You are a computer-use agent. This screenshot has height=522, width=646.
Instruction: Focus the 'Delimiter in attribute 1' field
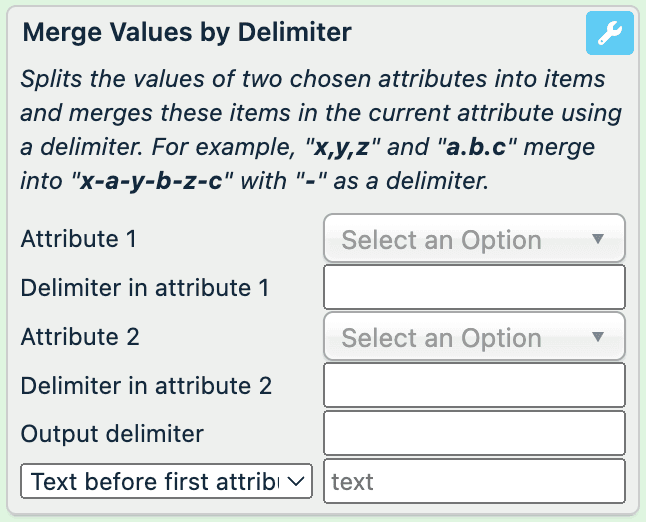click(474, 288)
